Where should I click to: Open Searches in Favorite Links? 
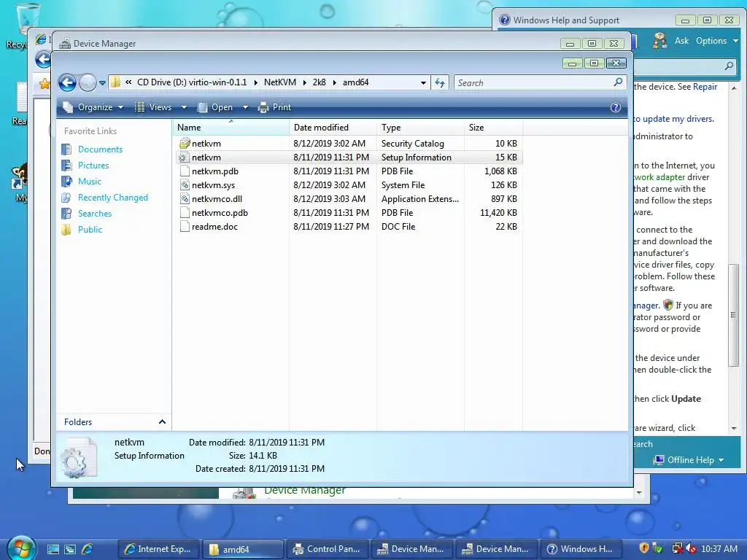95,214
